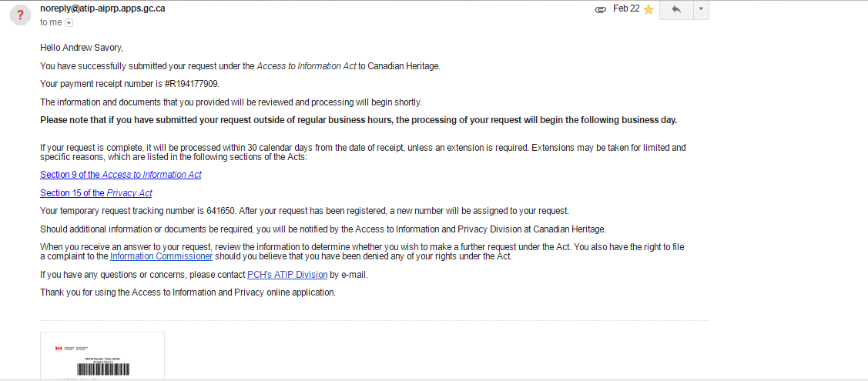Image resolution: width=868 pixels, height=381 pixels.
Task: Reply using the arrow button
Action: coord(676,10)
